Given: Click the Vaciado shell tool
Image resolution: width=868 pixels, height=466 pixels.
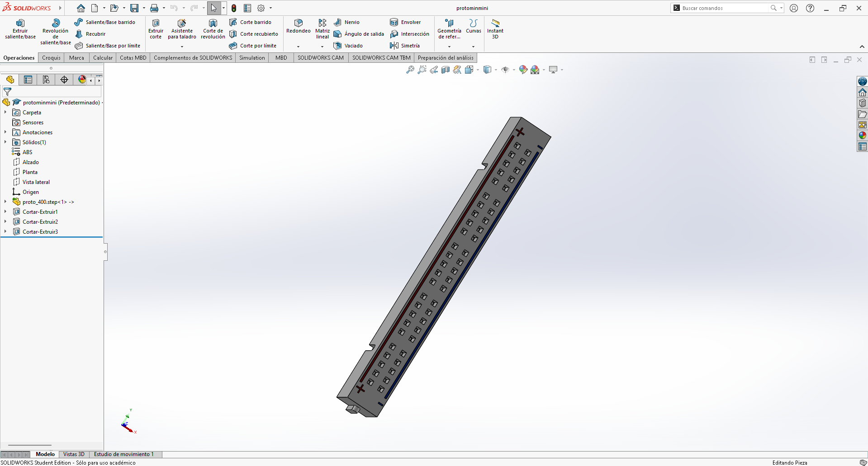Looking at the screenshot, I should point(348,46).
